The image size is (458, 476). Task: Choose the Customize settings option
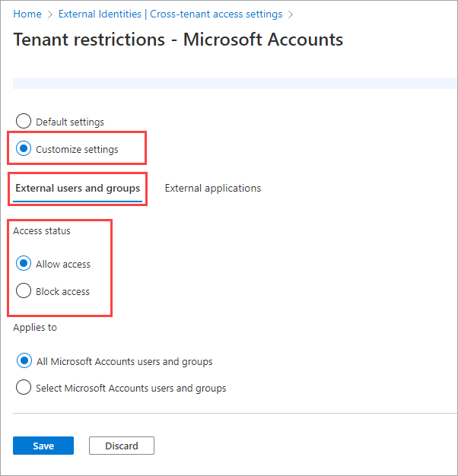tap(24, 149)
